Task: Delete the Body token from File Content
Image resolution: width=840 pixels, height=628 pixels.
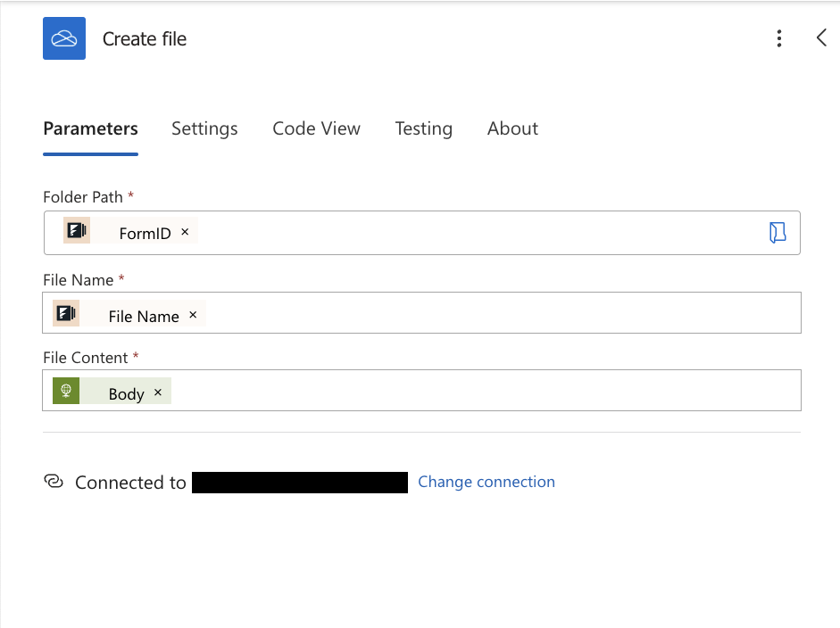Action: [x=158, y=392]
